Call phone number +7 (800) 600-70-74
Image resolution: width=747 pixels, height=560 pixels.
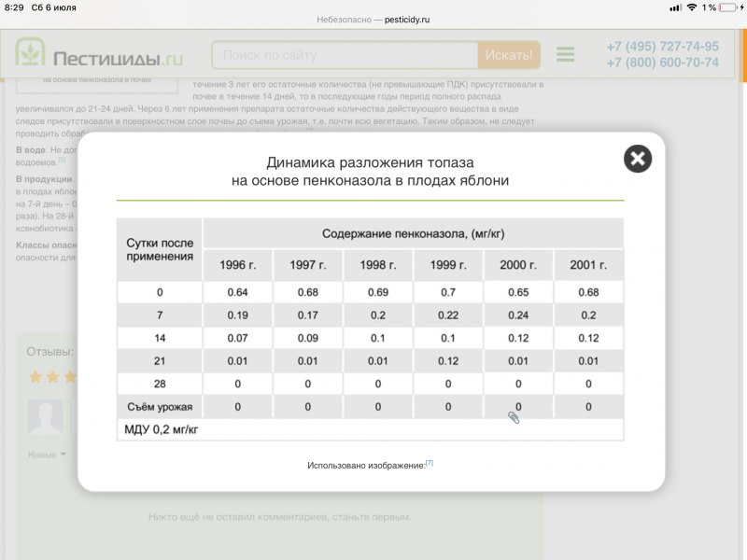pyautogui.click(x=662, y=63)
